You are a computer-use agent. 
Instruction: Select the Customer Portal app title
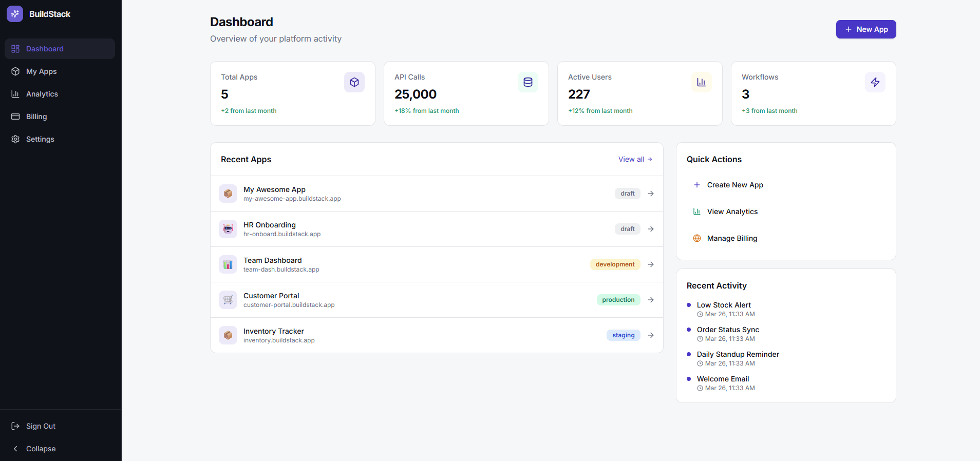pos(271,296)
